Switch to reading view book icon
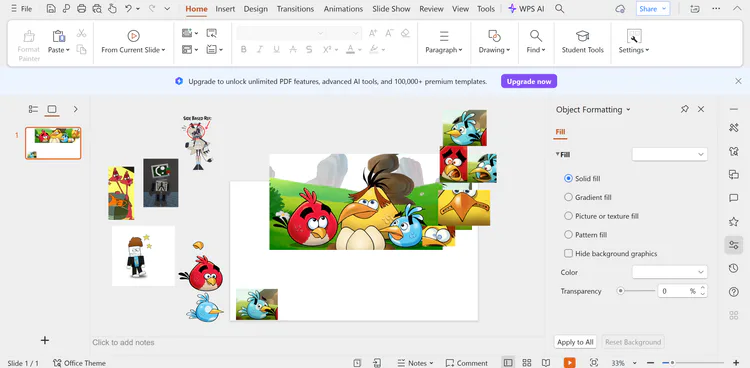This screenshot has height=368, width=750. [x=546, y=363]
